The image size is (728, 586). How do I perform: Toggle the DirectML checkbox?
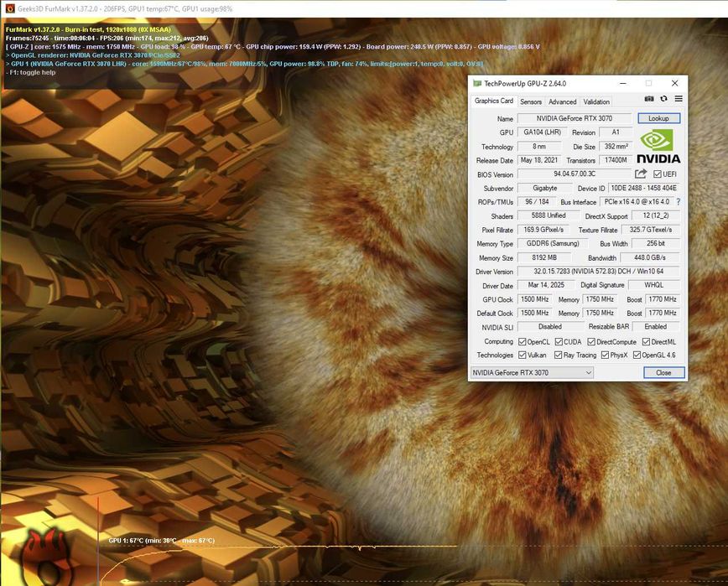tap(646, 342)
